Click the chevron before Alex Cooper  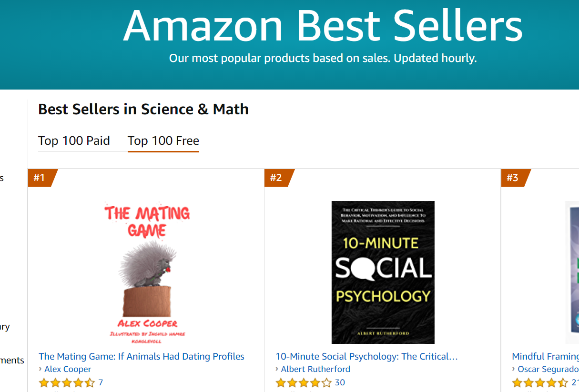pos(41,369)
